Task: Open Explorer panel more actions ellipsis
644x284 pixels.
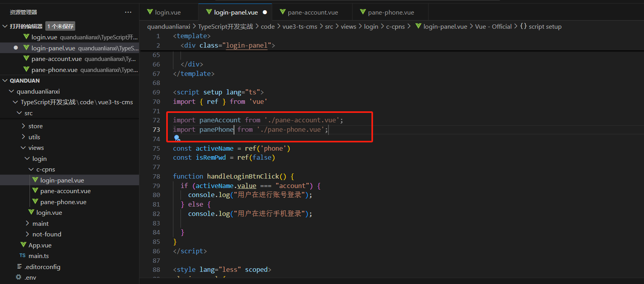Action: click(128, 12)
